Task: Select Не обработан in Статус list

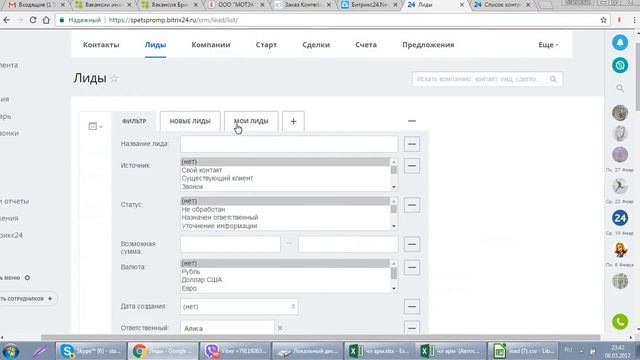Action: tap(285, 209)
